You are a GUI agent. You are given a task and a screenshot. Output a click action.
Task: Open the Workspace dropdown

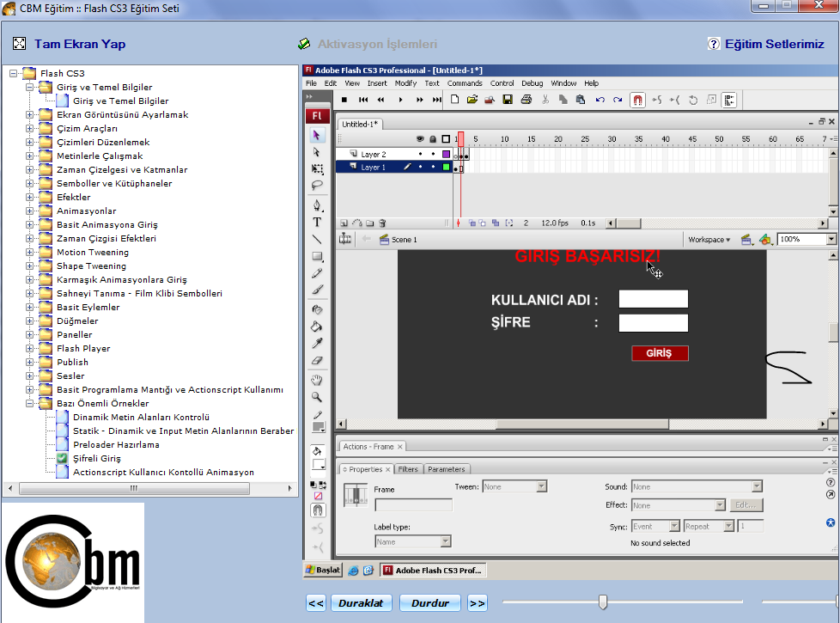(709, 240)
